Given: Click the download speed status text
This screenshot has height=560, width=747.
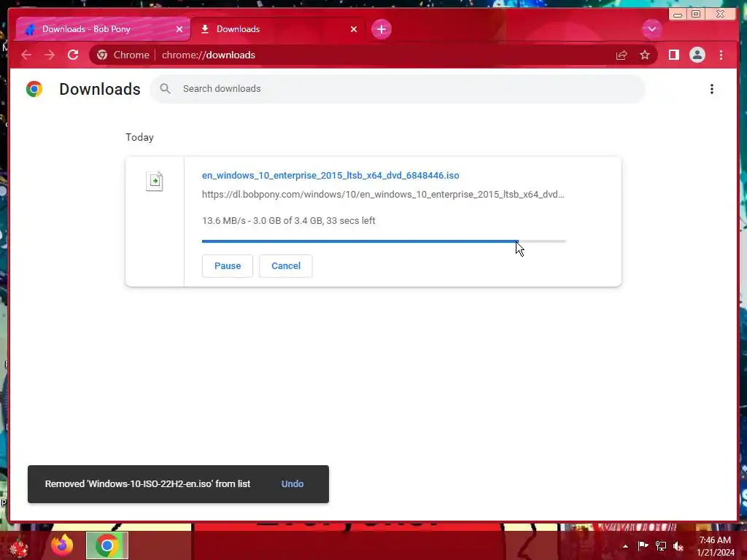Looking at the screenshot, I should point(289,220).
